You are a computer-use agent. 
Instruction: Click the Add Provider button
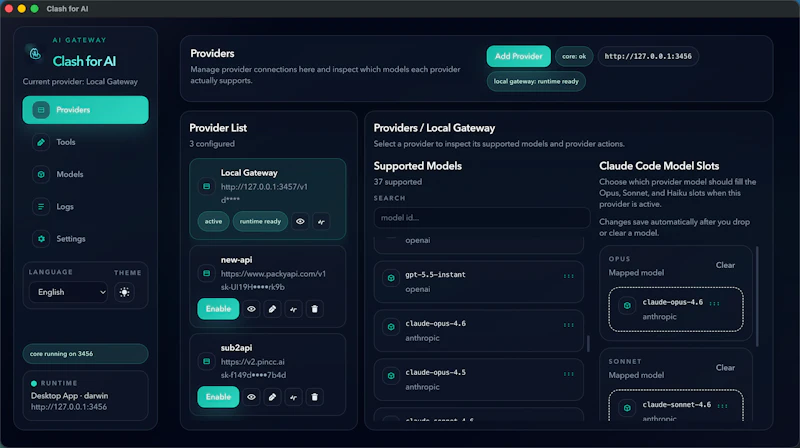tap(518, 56)
